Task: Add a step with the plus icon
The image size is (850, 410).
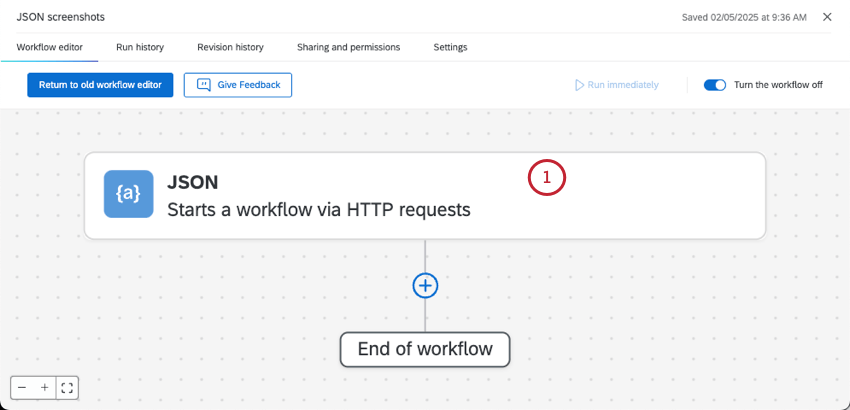Action: (x=425, y=285)
